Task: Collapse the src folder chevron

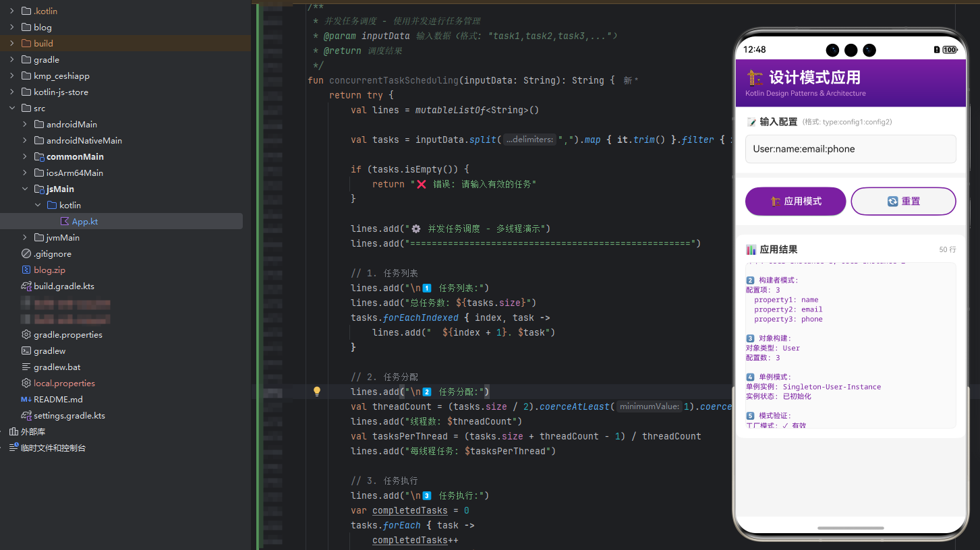Action: click(12, 108)
